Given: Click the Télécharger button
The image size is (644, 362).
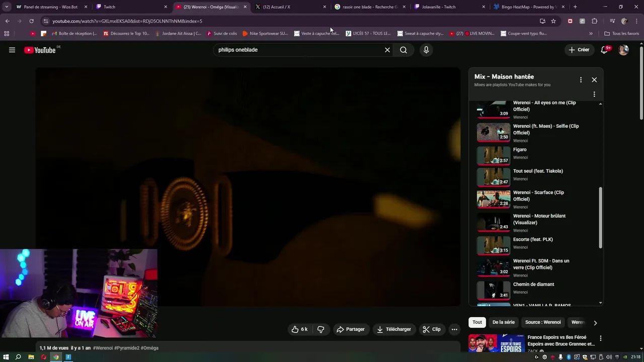Looking at the screenshot, I should (394, 329).
